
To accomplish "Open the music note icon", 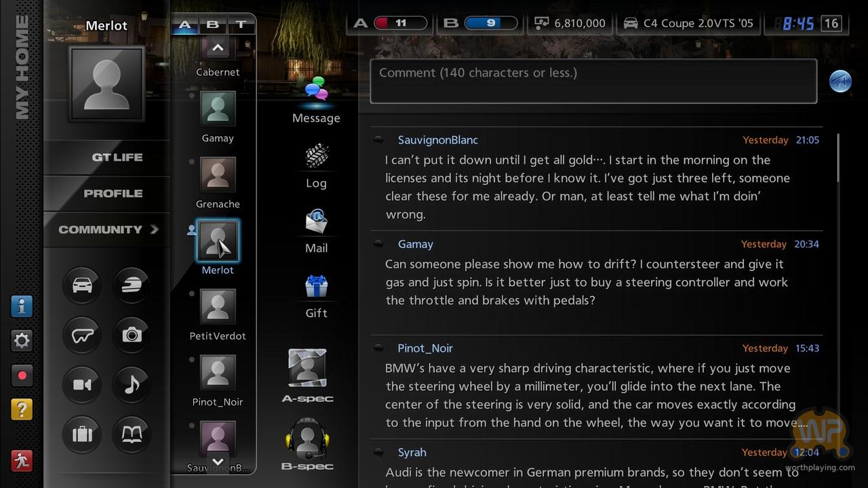I will (132, 385).
